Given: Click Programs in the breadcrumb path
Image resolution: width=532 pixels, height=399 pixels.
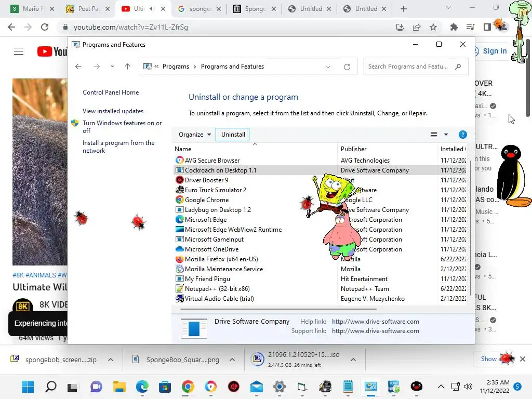Looking at the screenshot, I should (x=176, y=66).
